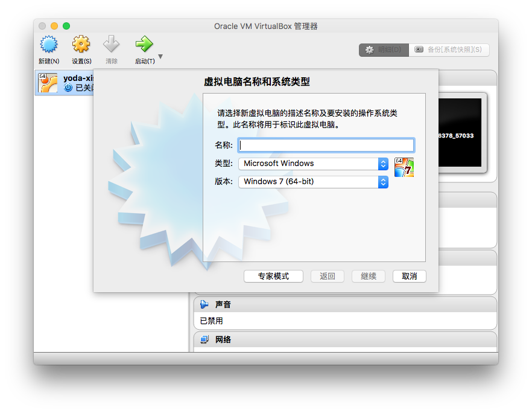The image size is (532, 413).
Task: Switch to Snapshots (备份[系统快照]) tab
Action: tap(449, 50)
